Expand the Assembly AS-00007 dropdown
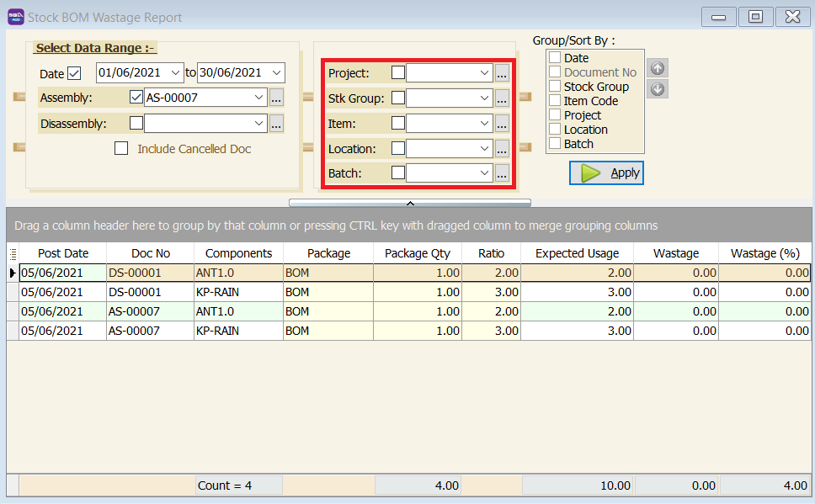 [x=259, y=98]
